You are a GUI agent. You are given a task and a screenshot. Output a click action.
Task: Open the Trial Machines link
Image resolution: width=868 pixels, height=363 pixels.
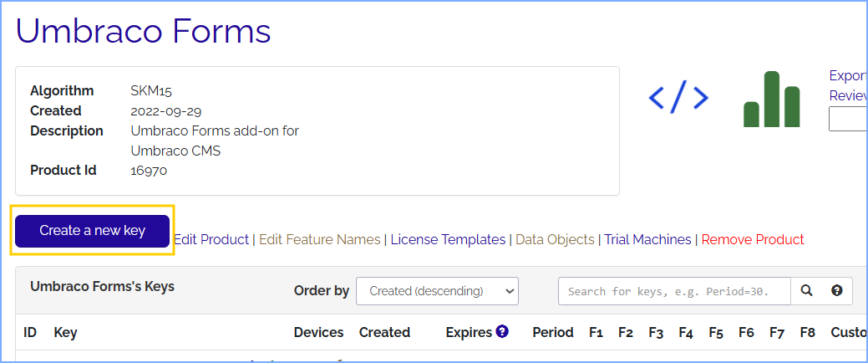click(647, 239)
